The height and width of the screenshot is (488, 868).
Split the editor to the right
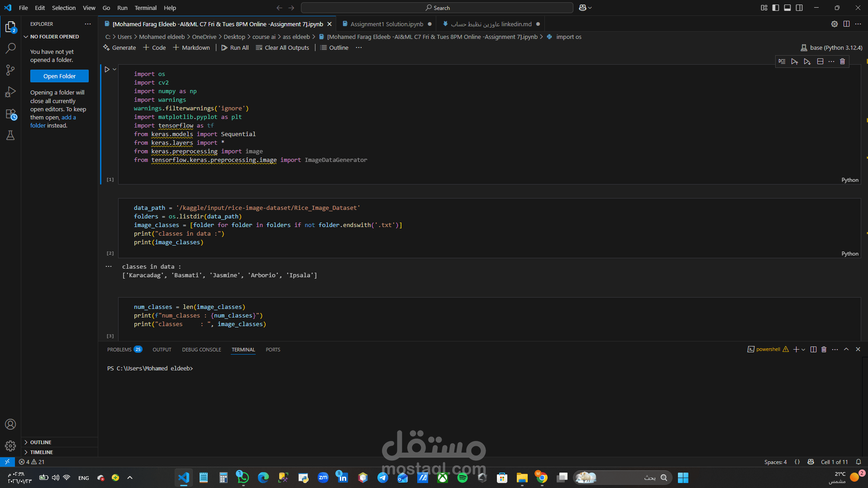tap(846, 24)
